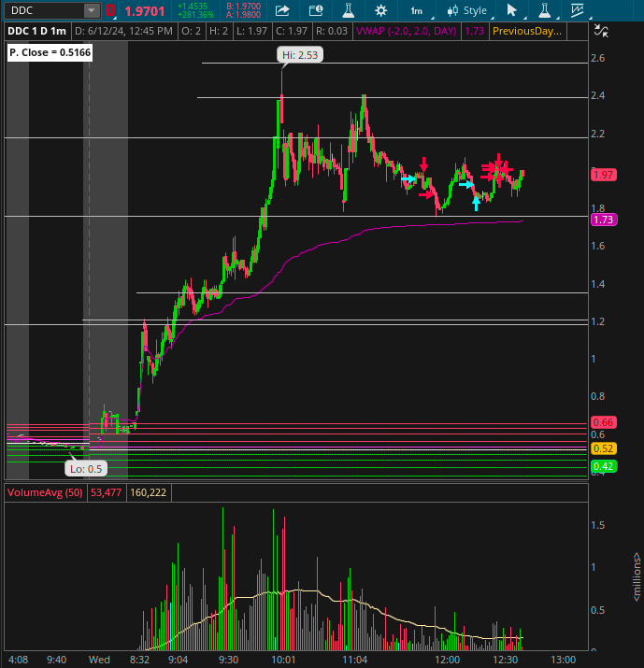Open Edit Studies flask icon
The image size is (644, 668).
tap(349, 10)
